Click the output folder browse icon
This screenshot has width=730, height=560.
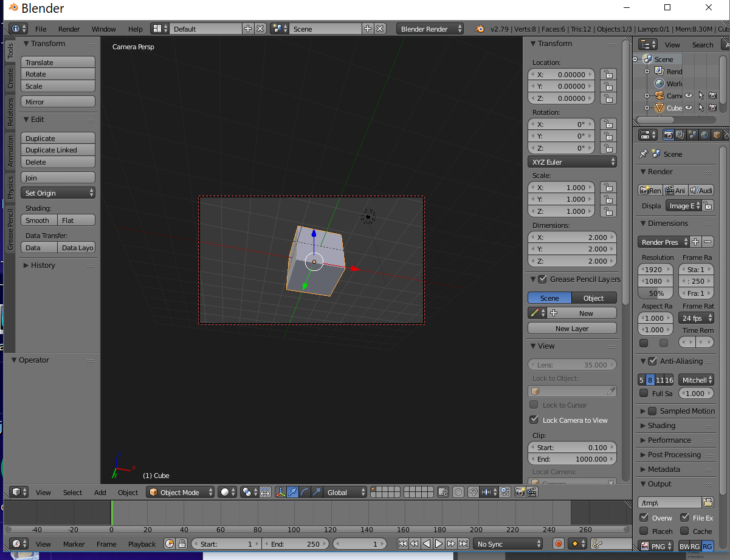tap(708, 502)
